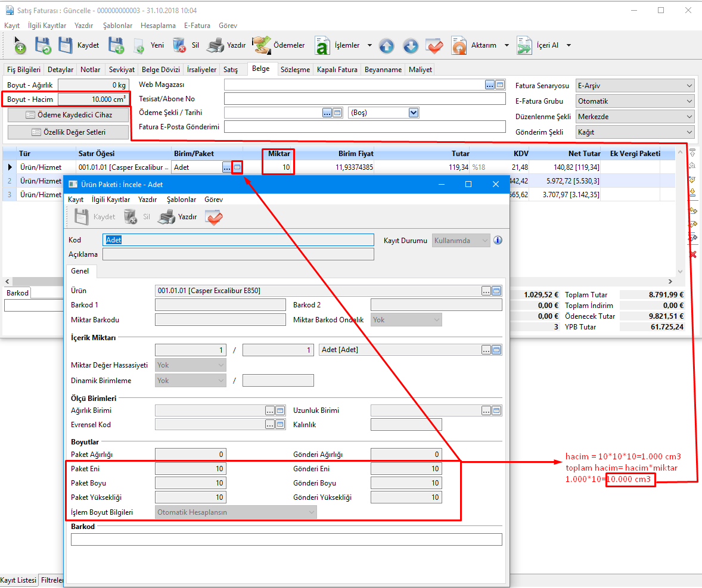The image size is (702, 588).
Task: Click the Özellik Değer Setleri button
Action: (69, 132)
